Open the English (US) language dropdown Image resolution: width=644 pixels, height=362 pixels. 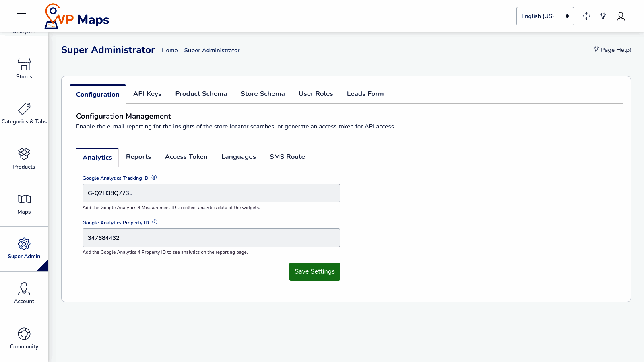click(x=545, y=16)
